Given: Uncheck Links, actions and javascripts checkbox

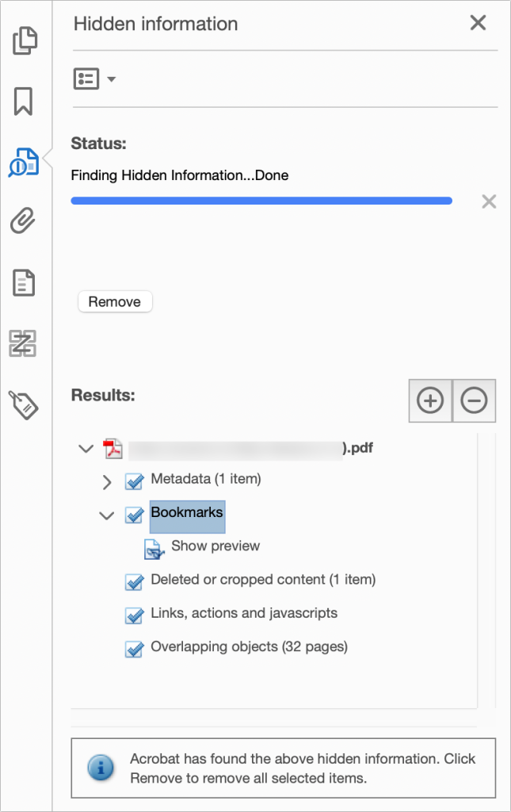Looking at the screenshot, I should [x=135, y=615].
